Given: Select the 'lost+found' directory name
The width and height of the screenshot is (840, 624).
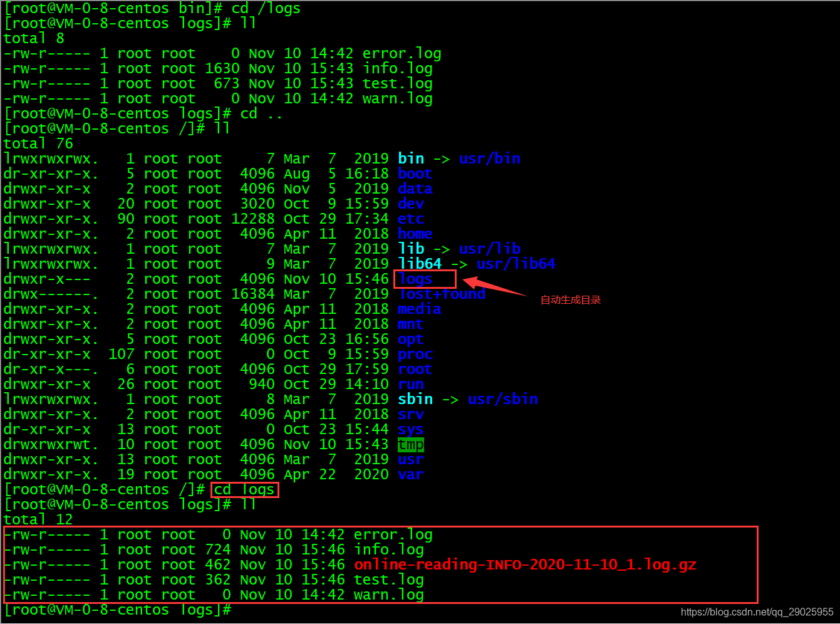Looking at the screenshot, I should click(x=442, y=294).
